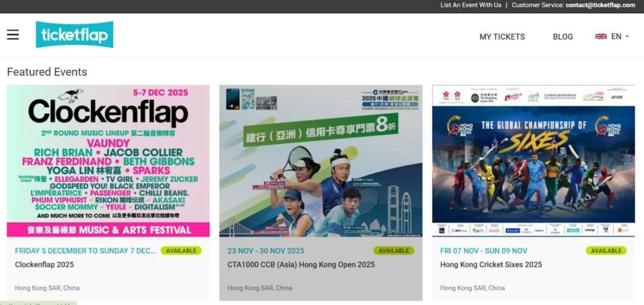This screenshot has height=305, width=644.
Task: Open the Hong Kong Open tennis poster
Action: pyautogui.click(x=321, y=161)
